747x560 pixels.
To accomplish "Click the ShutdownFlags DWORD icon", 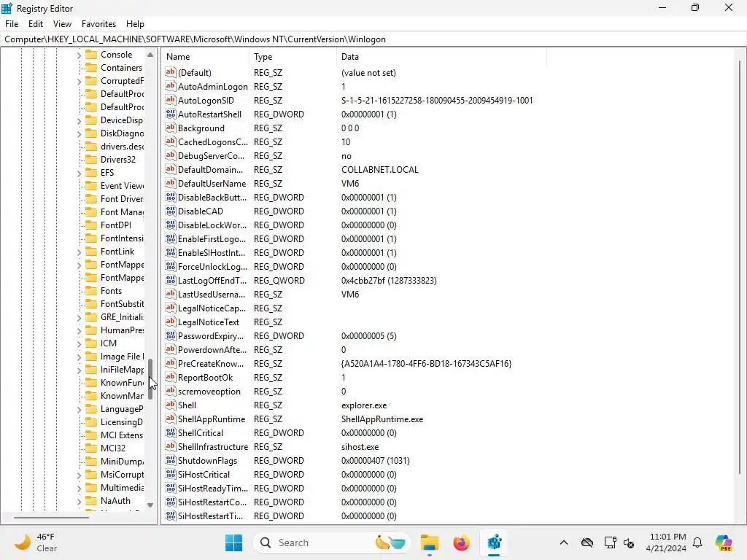I will pos(170,460).
